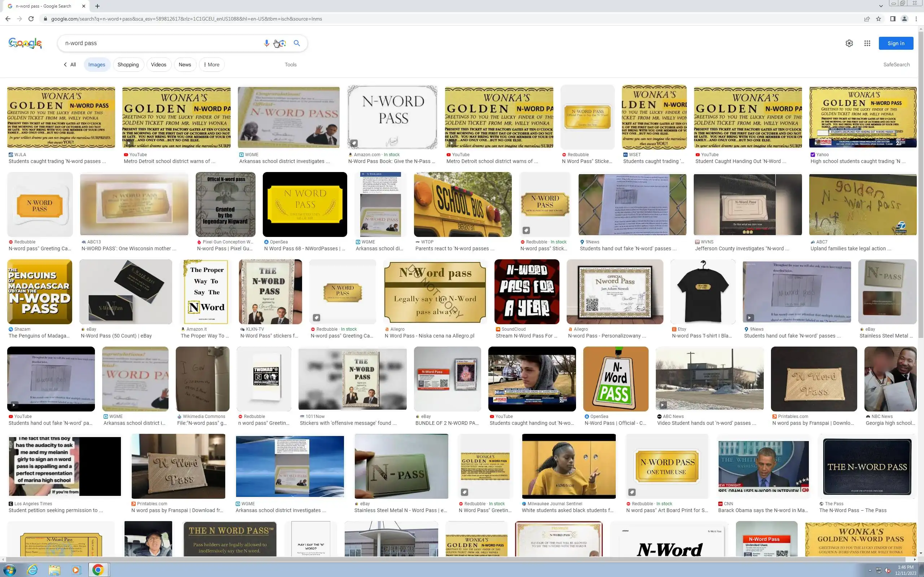Share this page from address bar
Viewport: 924px width, 577px height.
click(x=867, y=19)
